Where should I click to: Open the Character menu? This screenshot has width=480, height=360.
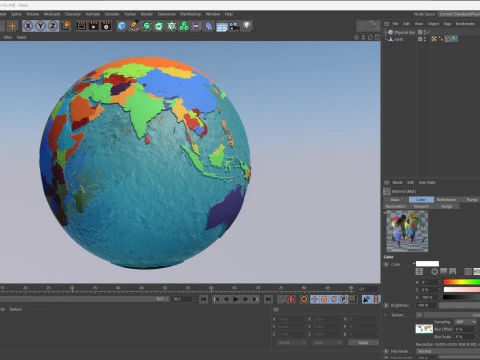73,14
